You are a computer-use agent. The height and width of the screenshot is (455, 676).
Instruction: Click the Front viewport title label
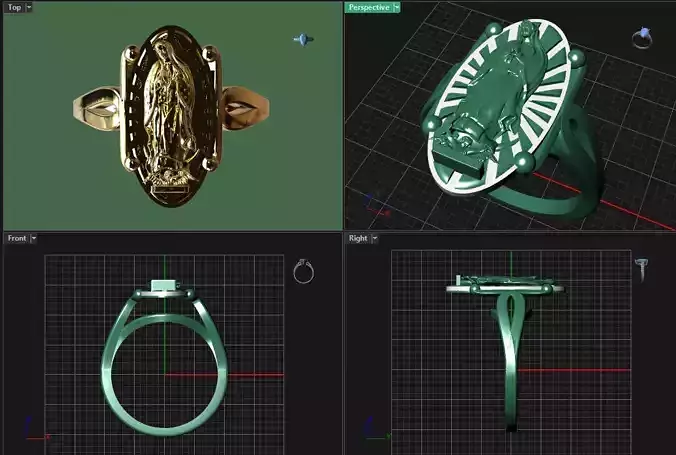pos(17,238)
